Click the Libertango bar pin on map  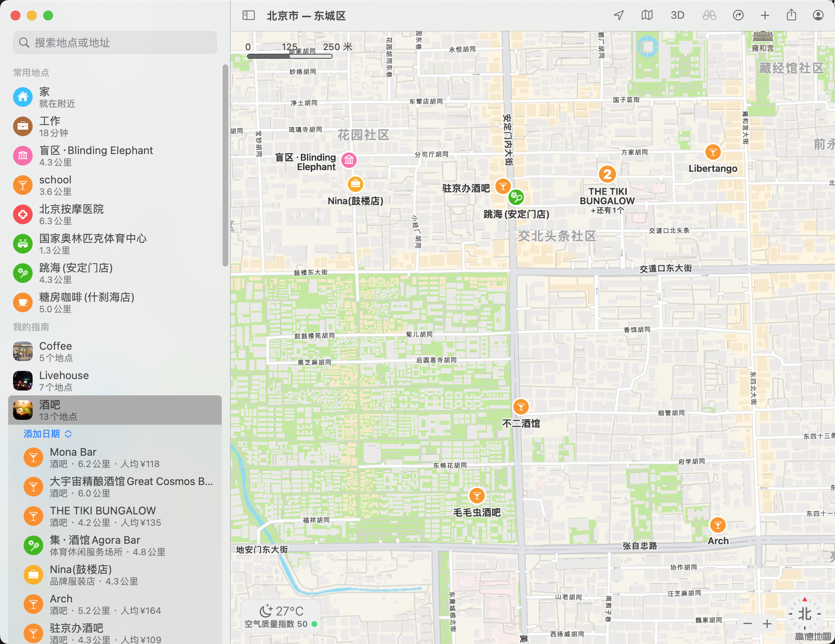(713, 152)
